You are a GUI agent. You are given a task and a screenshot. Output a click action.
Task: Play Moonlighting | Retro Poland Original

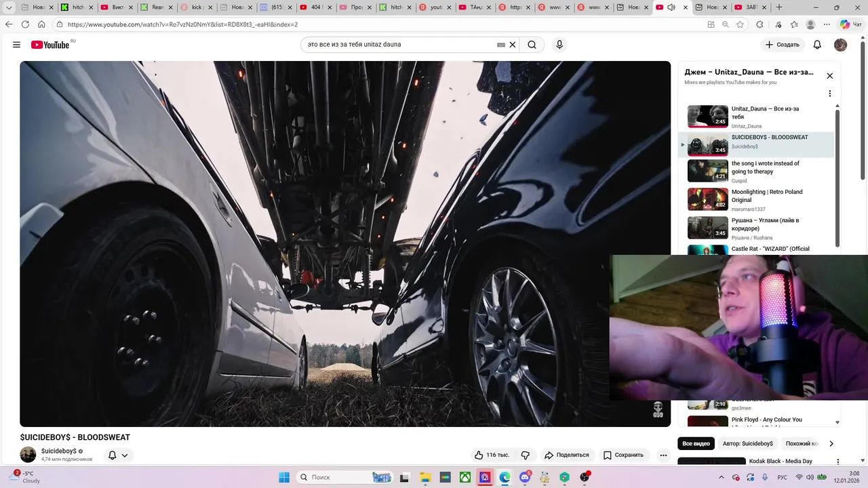(x=756, y=199)
